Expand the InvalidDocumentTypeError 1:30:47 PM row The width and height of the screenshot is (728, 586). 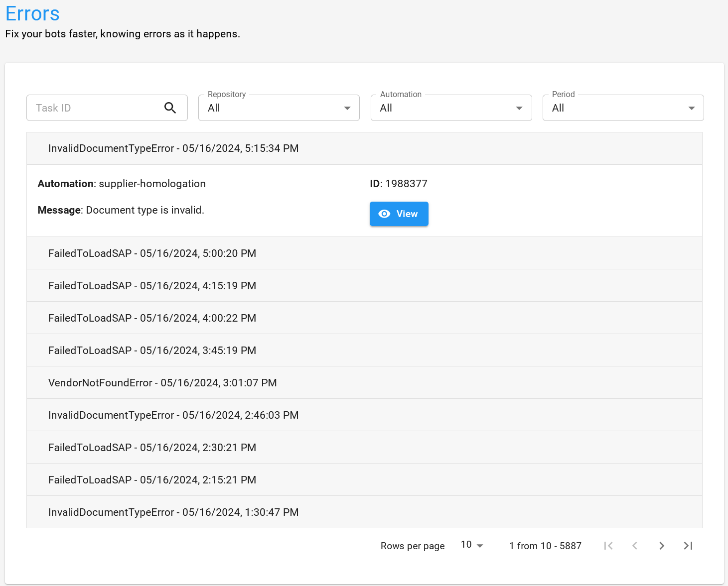pos(364,512)
